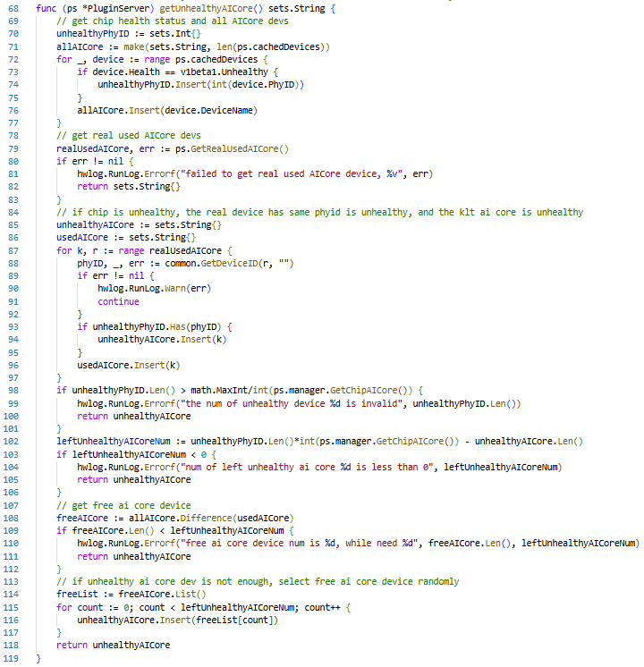Click 'if err != nil' on line 80

point(89,162)
